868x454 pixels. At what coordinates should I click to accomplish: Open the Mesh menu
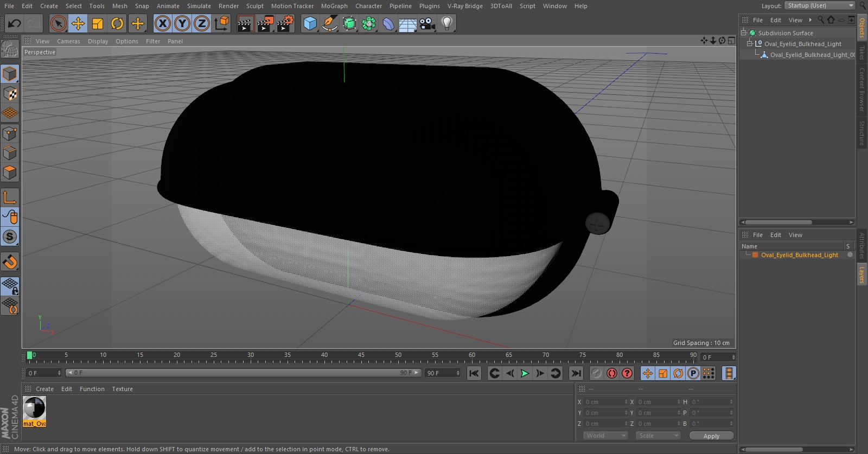coord(120,6)
